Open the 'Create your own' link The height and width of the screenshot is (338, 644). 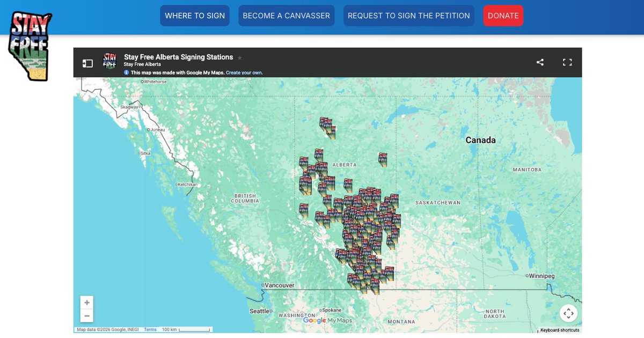click(x=244, y=72)
